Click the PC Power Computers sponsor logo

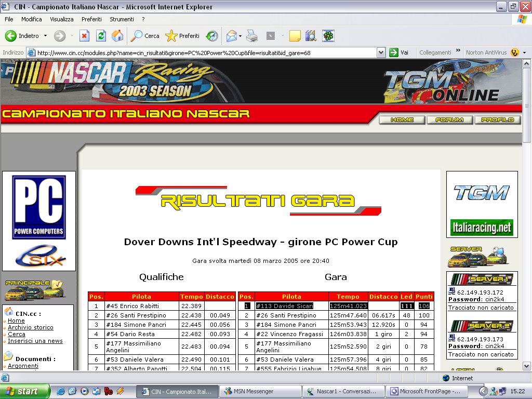(x=39, y=207)
